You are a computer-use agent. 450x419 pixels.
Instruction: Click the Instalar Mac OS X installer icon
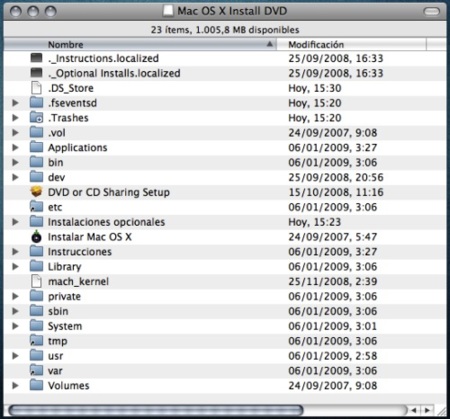(36, 237)
